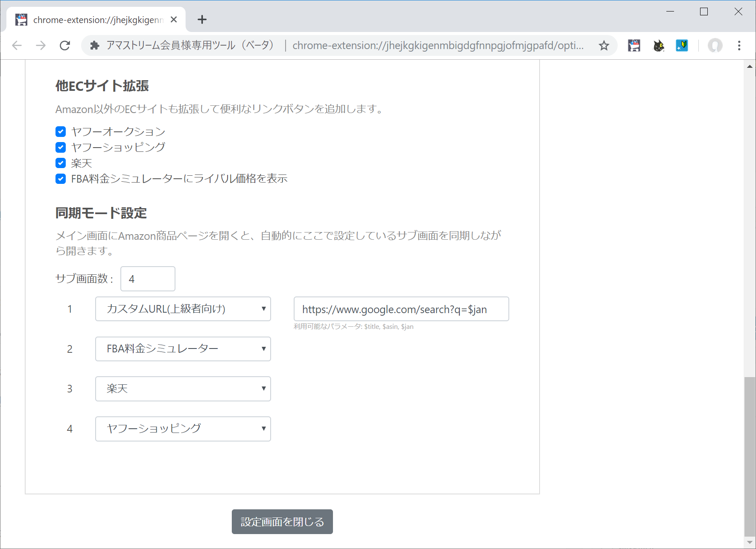Open the FBA料金シミュレーター dropdown for row 2
Image resolution: width=756 pixels, height=549 pixels.
click(x=183, y=349)
